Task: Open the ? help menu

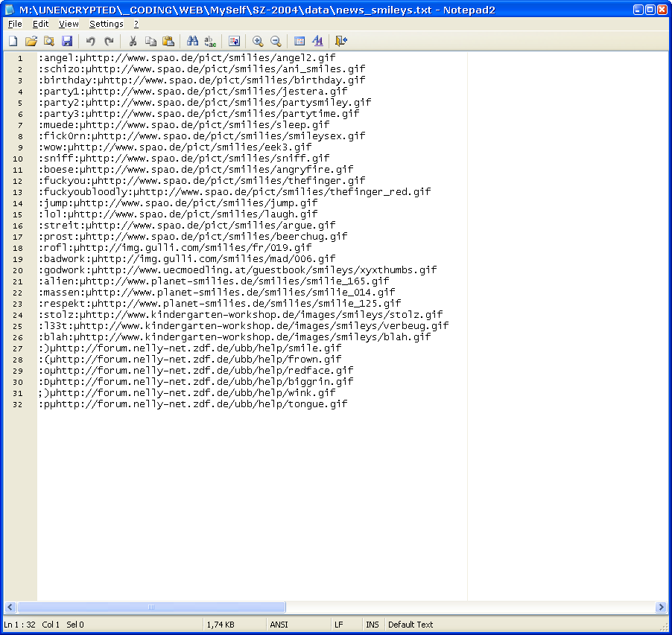Action: click(x=136, y=24)
